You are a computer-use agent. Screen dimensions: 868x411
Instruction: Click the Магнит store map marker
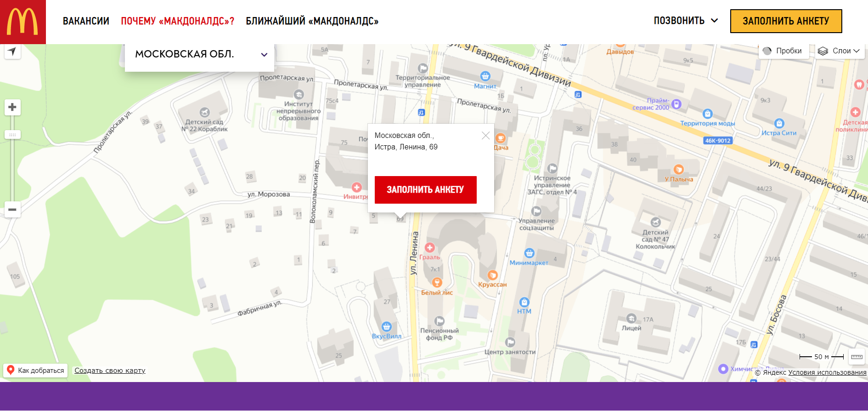click(x=485, y=76)
